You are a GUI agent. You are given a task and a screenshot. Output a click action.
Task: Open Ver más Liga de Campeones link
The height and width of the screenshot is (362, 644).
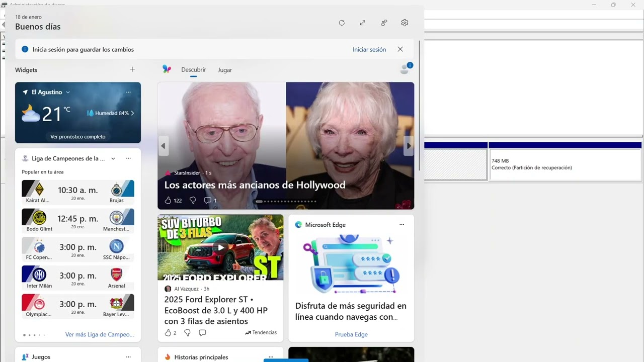(x=100, y=334)
